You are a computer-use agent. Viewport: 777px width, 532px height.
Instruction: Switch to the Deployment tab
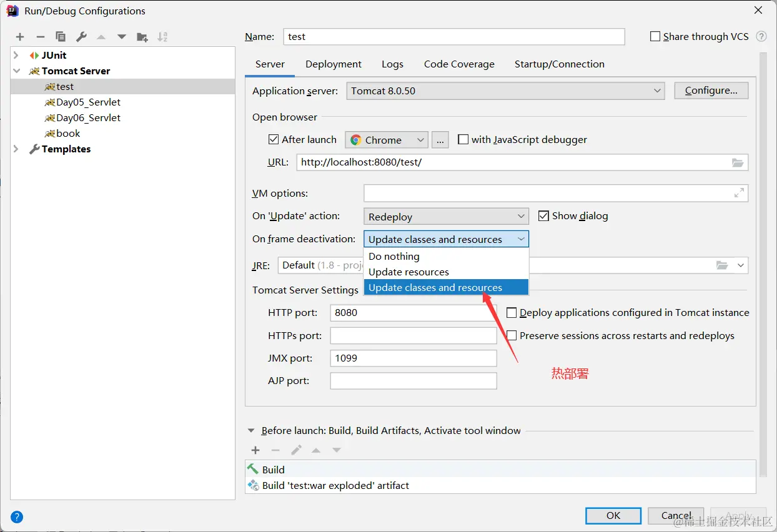click(334, 64)
